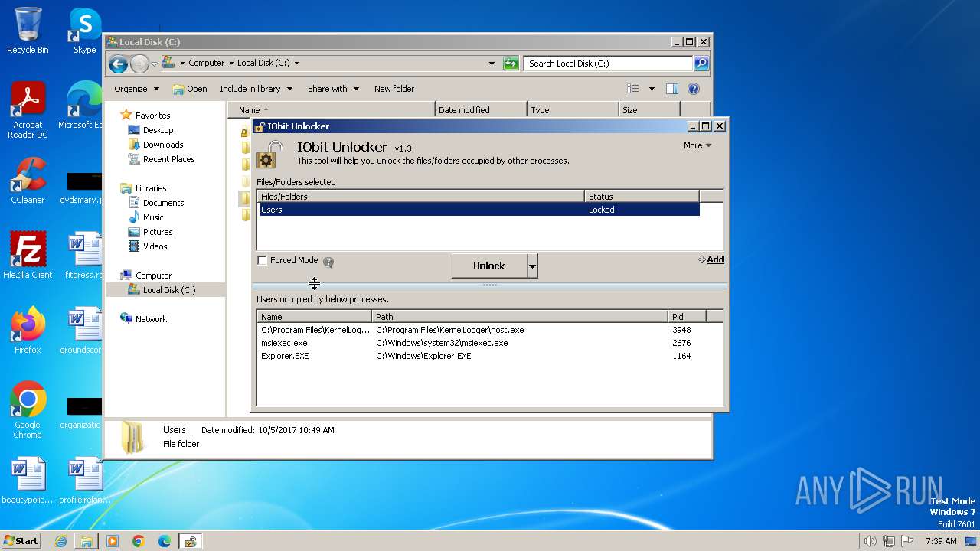The width and height of the screenshot is (980, 551).
Task: Open the Start menu
Action: [21, 540]
